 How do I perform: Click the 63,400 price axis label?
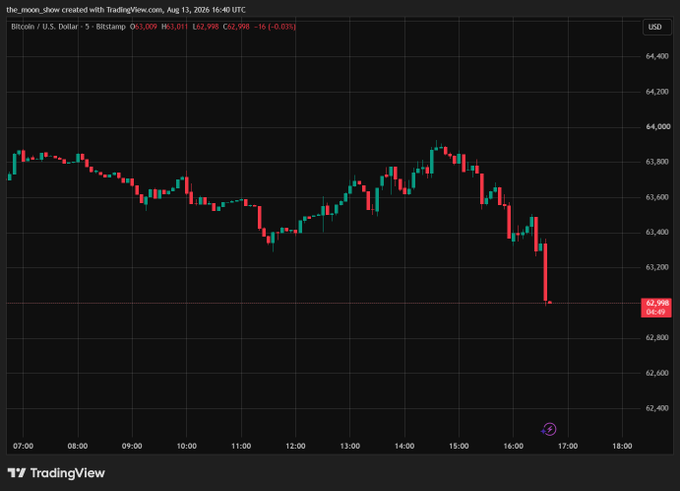click(657, 232)
